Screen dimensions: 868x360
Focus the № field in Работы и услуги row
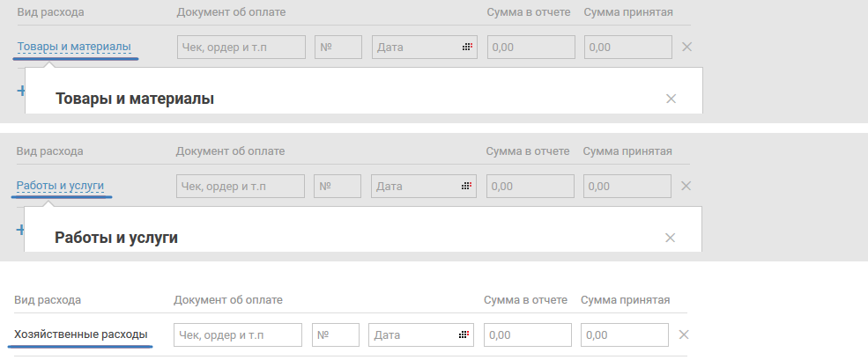point(338,186)
